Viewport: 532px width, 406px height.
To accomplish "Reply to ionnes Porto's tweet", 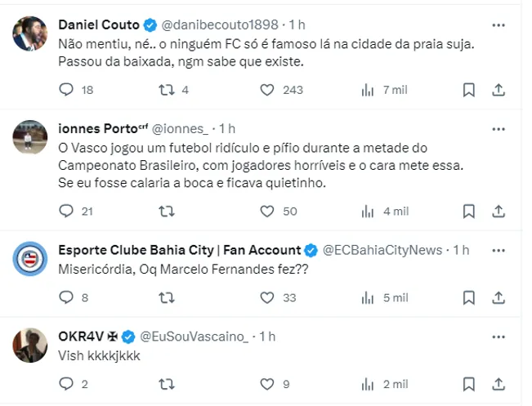I will (67, 211).
